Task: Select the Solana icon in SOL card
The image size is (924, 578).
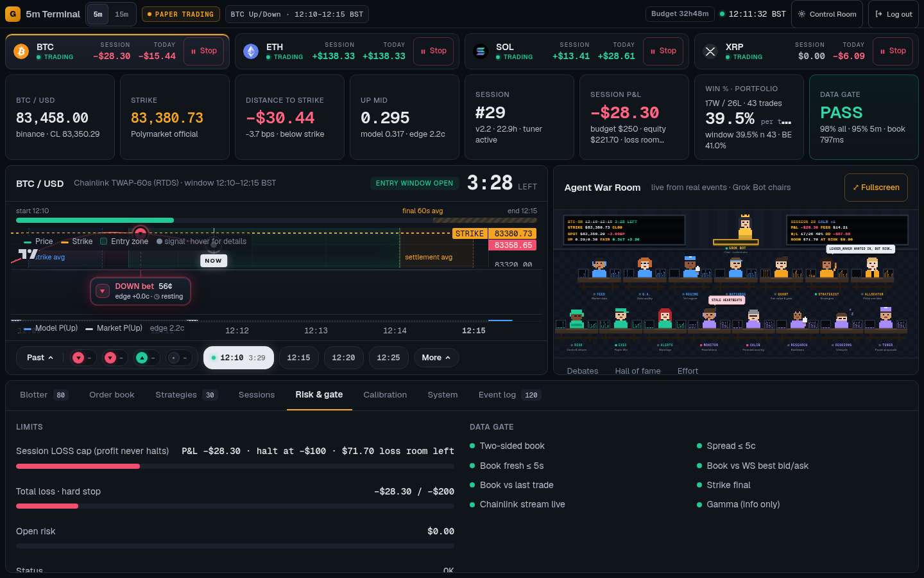Action: 481,51
